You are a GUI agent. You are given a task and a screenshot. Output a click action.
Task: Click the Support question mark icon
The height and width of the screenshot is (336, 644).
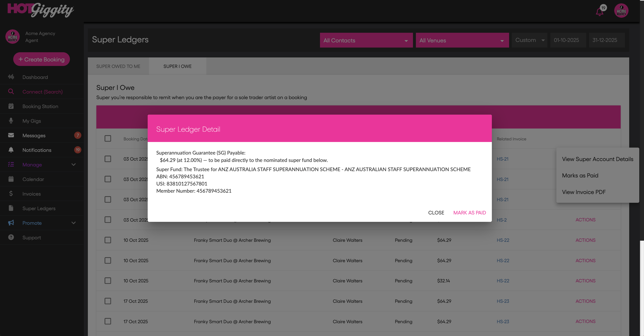coord(11,237)
